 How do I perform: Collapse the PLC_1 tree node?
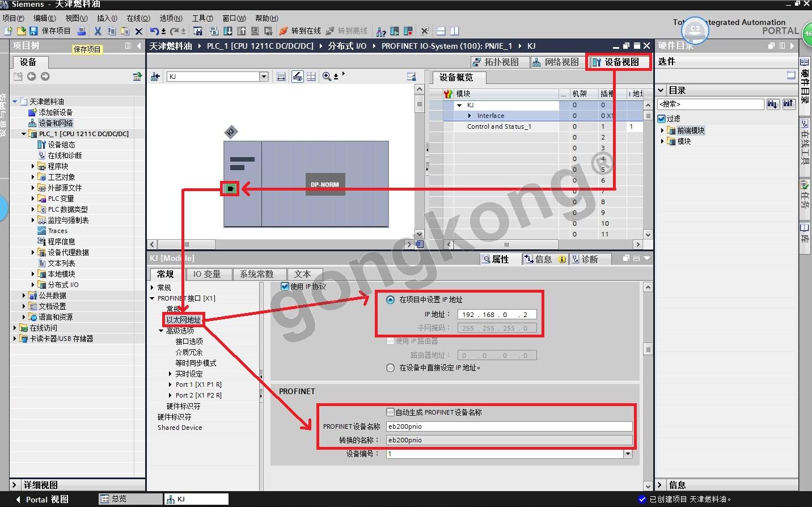[x=24, y=134]
